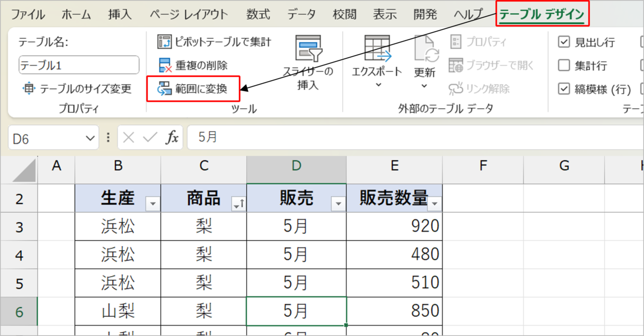Switch to the 挿入 tab
Image resolution: width=644 pixels, height=336 pixels.
[120, 15]
